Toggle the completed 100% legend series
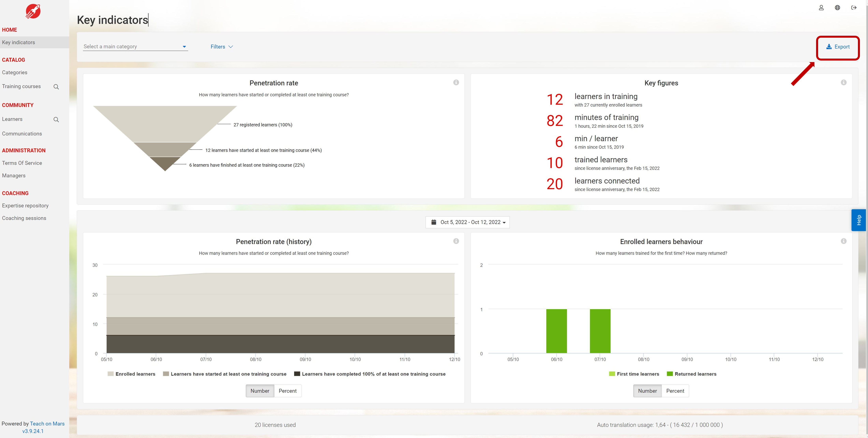 point(370,374)
